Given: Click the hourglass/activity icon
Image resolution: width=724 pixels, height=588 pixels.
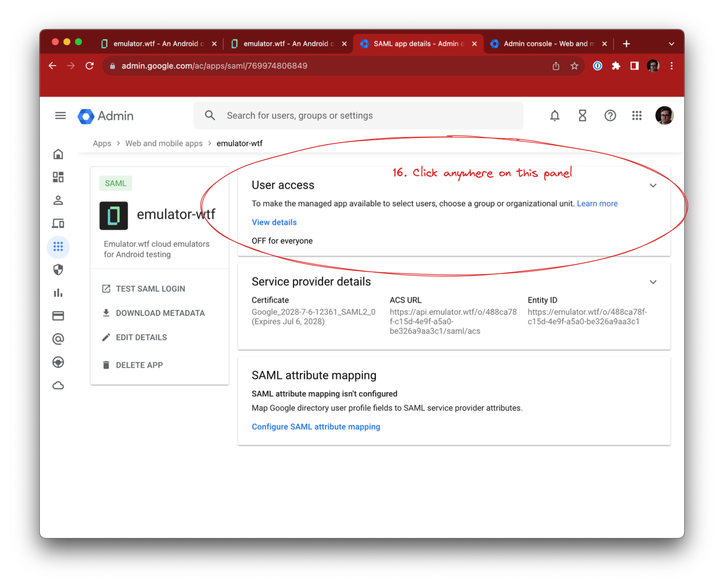Looking at the screenshot, I should pos(581,116).
